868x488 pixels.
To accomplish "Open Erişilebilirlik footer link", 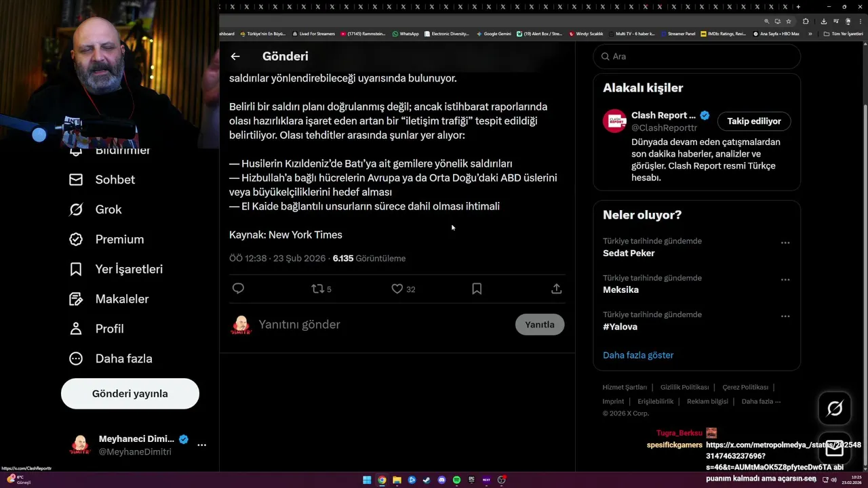I will tap(655, 401).
